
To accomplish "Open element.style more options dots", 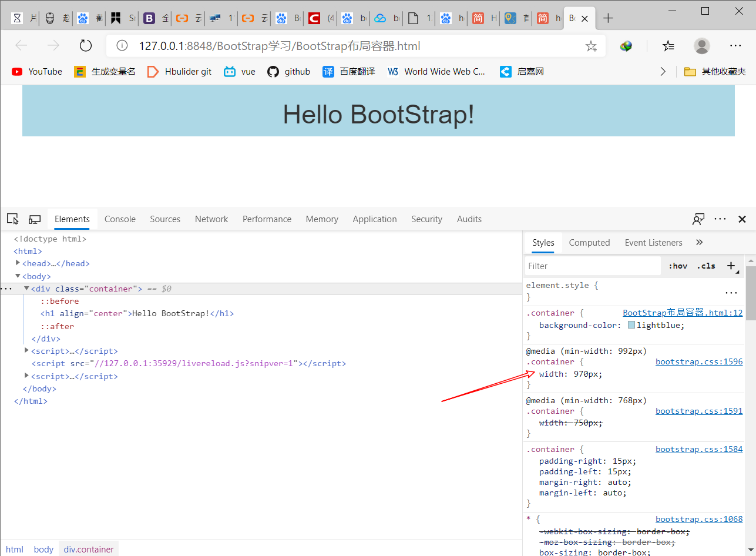I will [731, 292].
